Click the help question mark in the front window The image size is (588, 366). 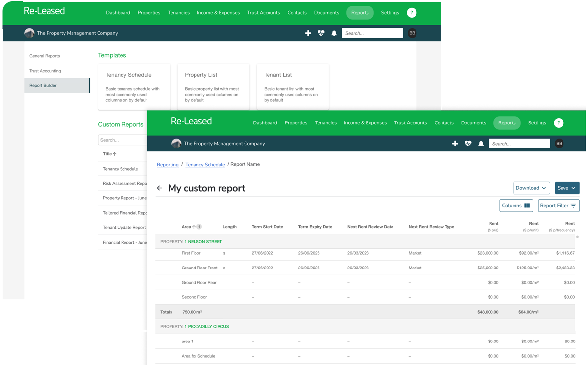pos(559,123)
